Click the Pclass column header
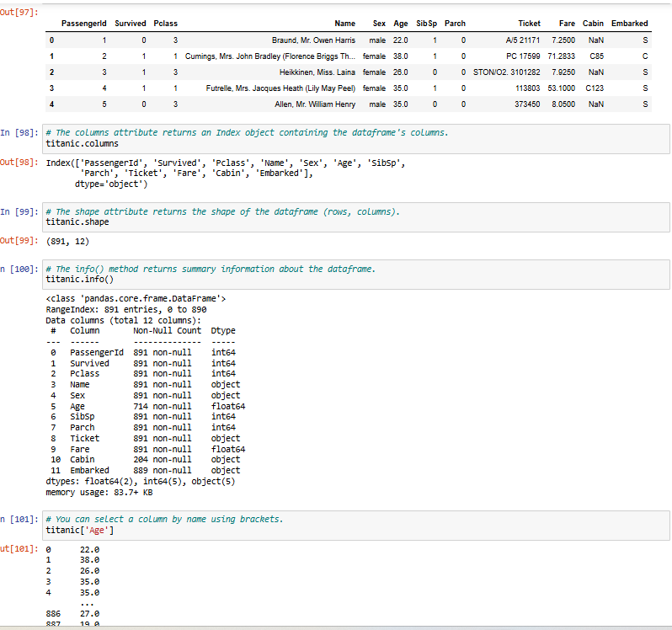The width and height of the screenshot is (672, 630). point(165,24)
